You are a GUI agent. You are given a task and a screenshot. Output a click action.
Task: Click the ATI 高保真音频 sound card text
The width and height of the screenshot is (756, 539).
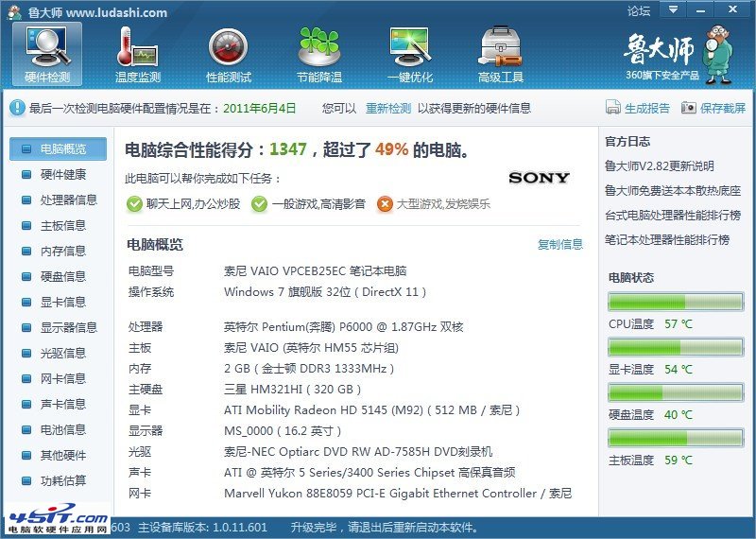click(x=369, y=473)
